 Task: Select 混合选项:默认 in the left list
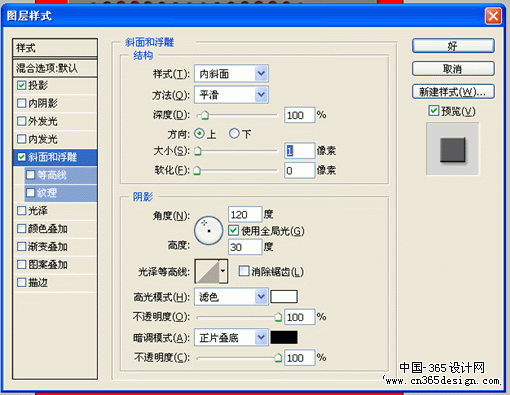coord(55,68)
